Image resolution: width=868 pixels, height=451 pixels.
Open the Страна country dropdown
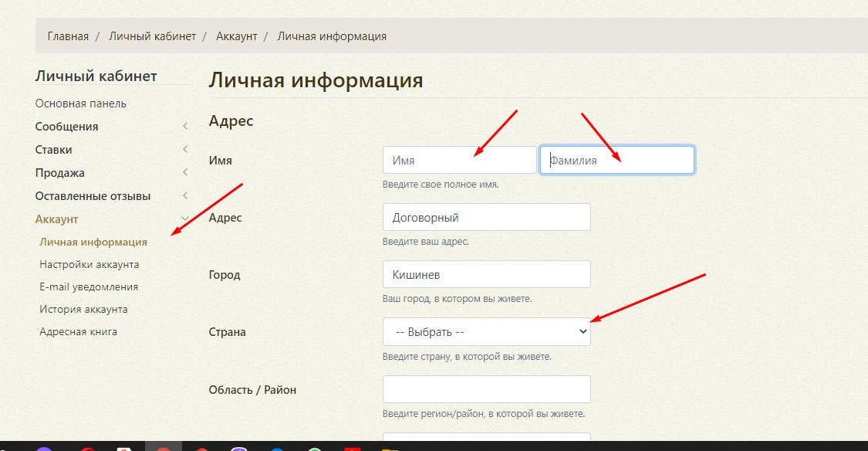click(486, 331)
